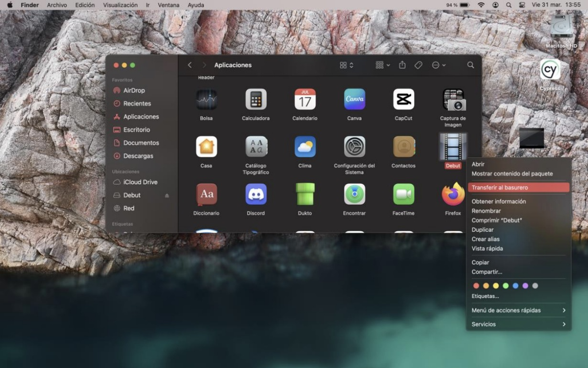Select Transferir al basurero
This screenshot has width=588, height=368.
[518, 187]
